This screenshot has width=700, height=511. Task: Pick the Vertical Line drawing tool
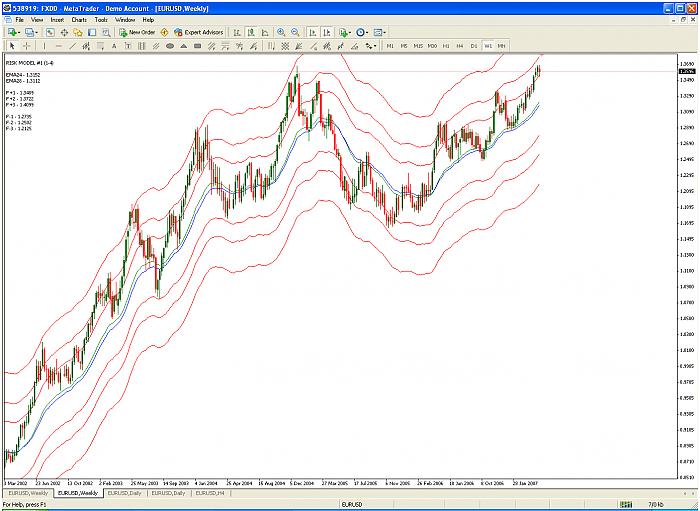tap(44, 46)
